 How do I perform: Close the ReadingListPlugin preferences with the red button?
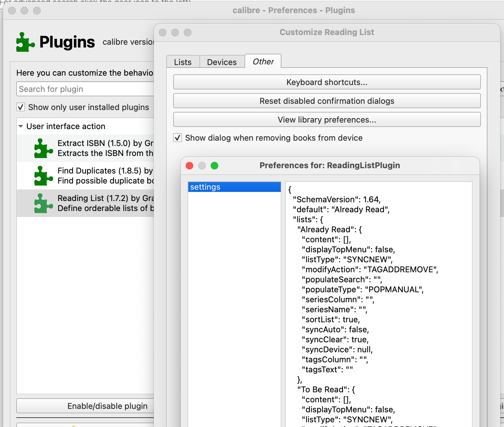(x=189, y=166)
